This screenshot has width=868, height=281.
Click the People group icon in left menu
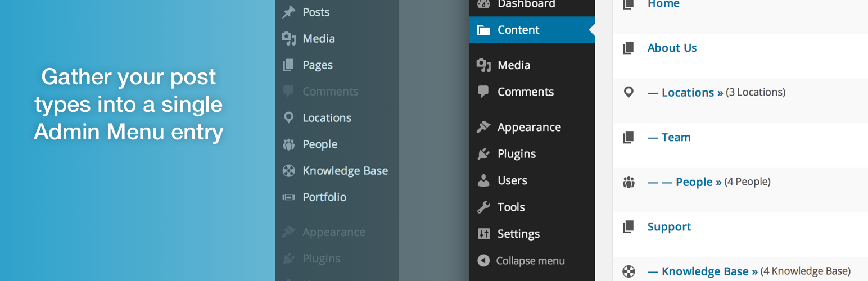click(x=288, y=144)
